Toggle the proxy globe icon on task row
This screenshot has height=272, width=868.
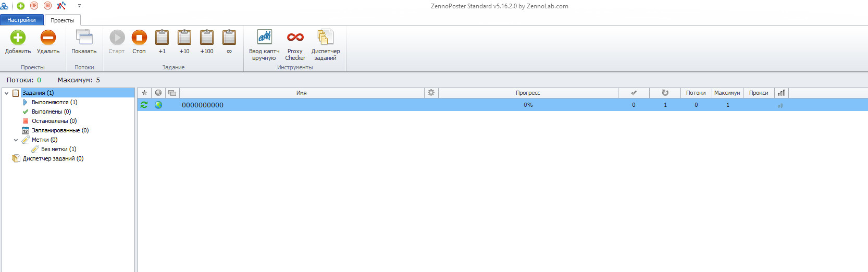coord(158,105)
